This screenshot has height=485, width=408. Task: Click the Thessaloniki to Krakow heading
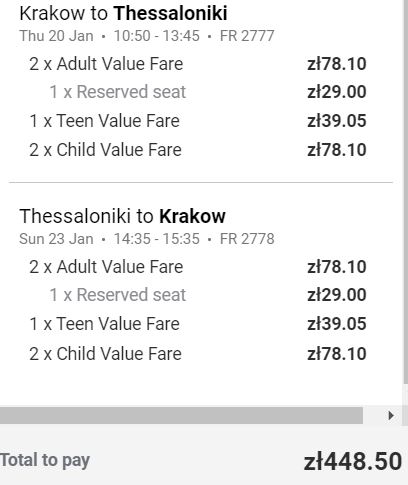[122, 216]
